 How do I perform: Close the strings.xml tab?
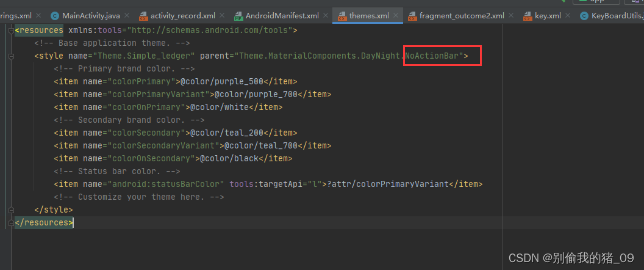click(x=38, y=16)
